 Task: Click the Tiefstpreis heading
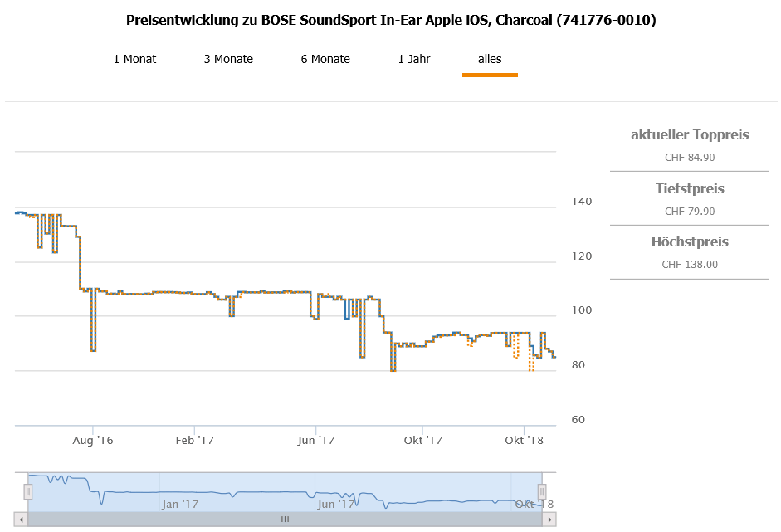pos(690,189)
